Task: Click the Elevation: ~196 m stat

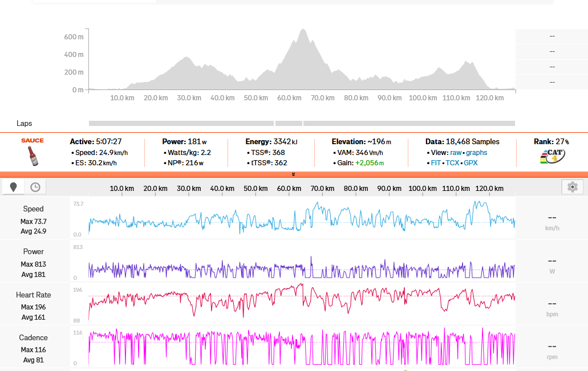Action: 362,142
